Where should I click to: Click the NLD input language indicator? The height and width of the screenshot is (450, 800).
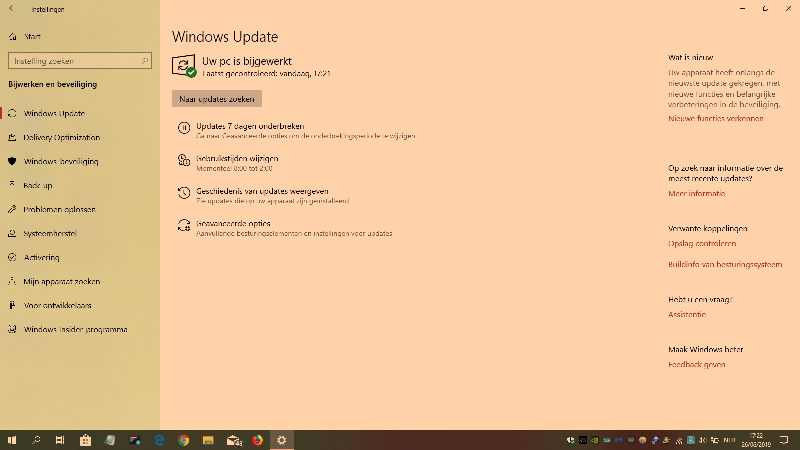(x=730, y=440)
